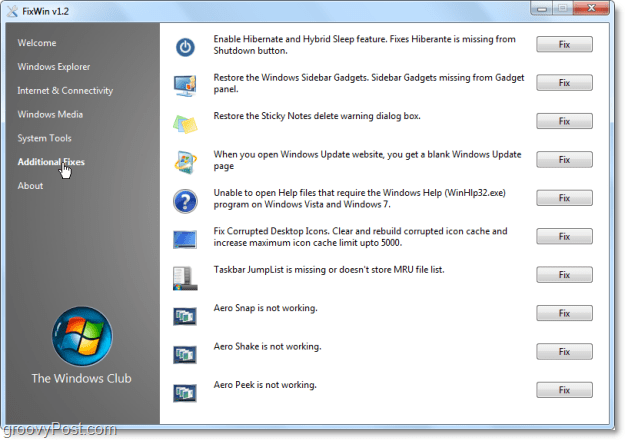The height and width of the screenshot is (440, 625).
Task: Click the Sticky Notes icon
Action: (x=185, y=124)
